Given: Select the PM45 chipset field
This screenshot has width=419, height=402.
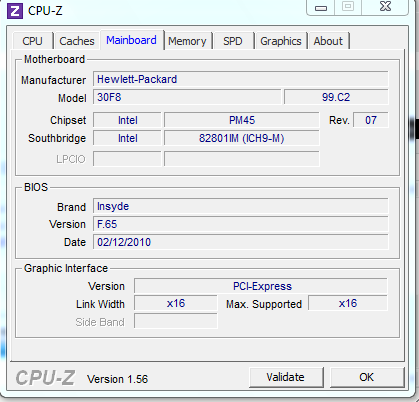Looking at the screenshot, I should 242,120.
